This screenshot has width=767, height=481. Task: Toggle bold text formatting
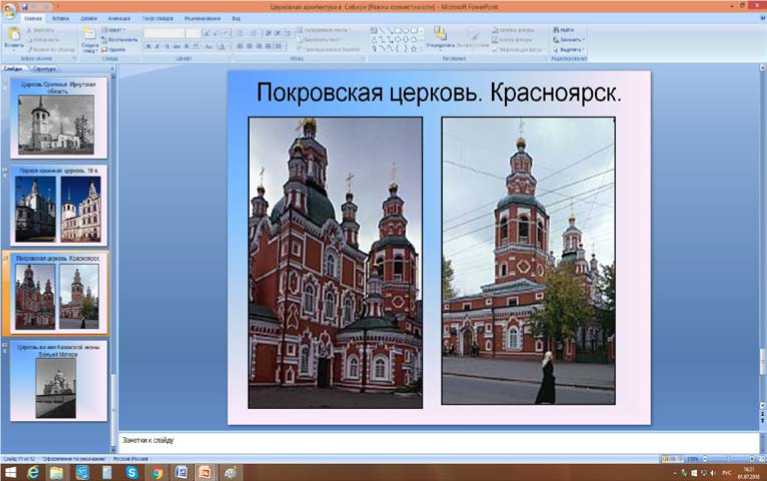(148, 46)
